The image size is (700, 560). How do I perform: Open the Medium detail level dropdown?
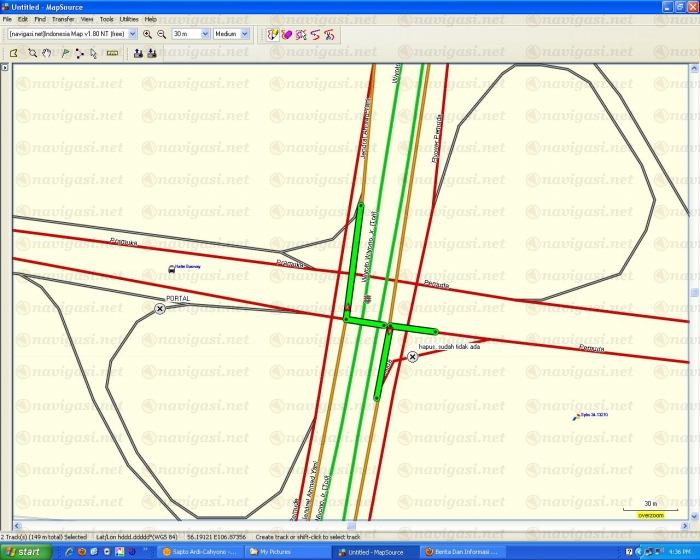245,34
